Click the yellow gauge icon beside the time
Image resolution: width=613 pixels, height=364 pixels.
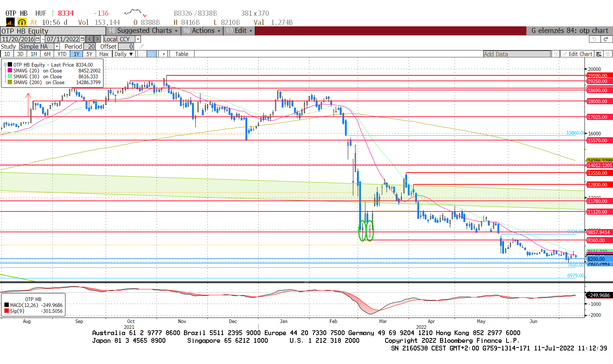pos(22,22)
